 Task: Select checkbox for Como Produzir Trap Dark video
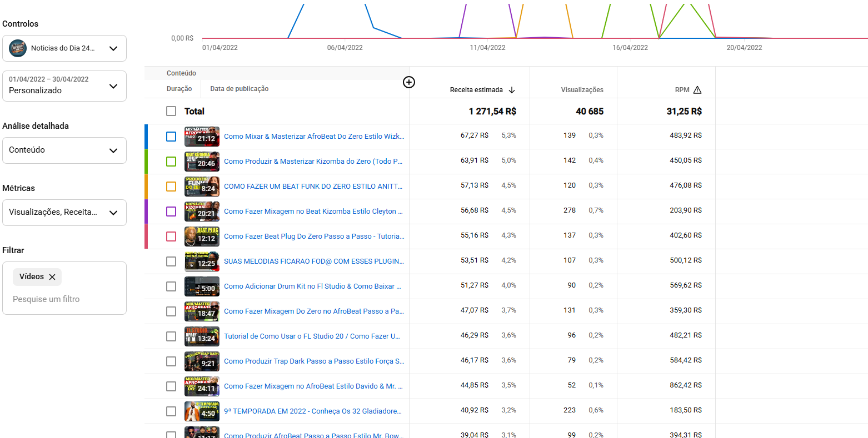171,361
